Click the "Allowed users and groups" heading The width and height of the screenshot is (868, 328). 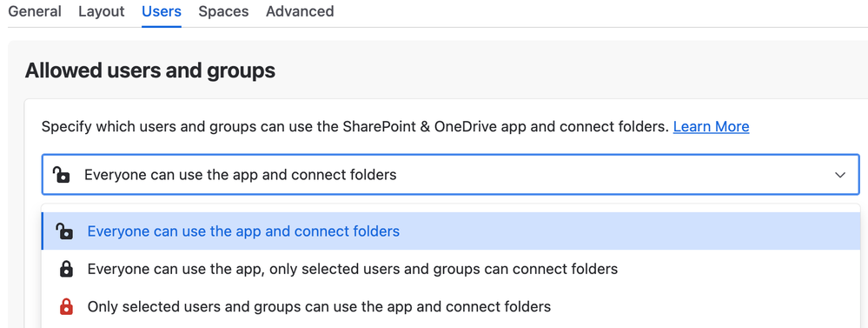coord(150,71)
